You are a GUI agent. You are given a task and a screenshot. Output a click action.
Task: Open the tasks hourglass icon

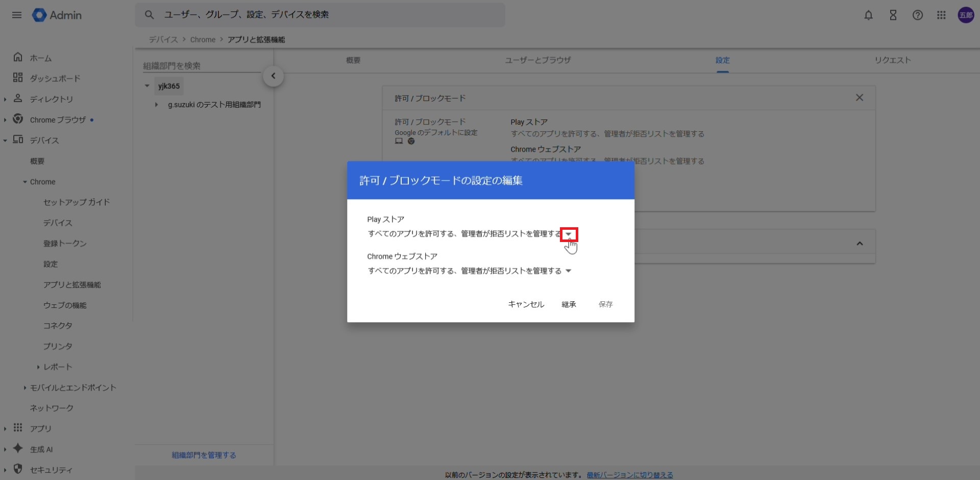pyautogui.click(x=893, y=15)
